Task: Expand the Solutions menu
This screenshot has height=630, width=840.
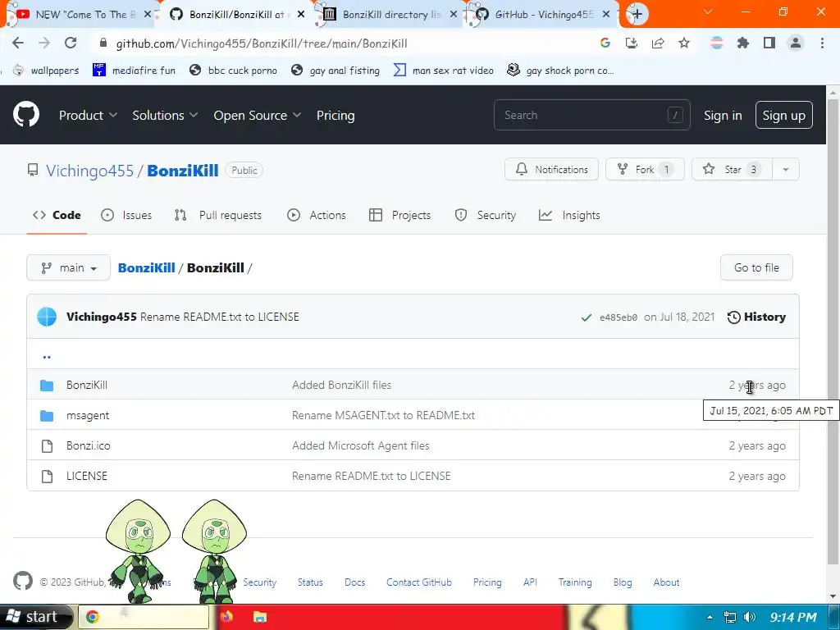Action: pos(165,115)
